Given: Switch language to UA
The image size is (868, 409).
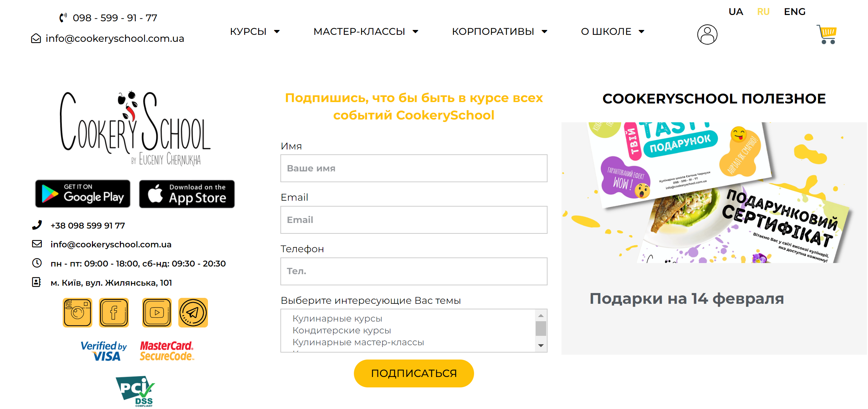Looking at the screenshot, I should (736, 11).
